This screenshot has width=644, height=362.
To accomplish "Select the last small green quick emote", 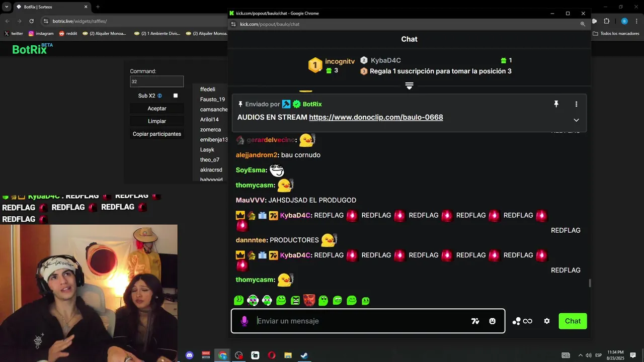I will 366,301.
